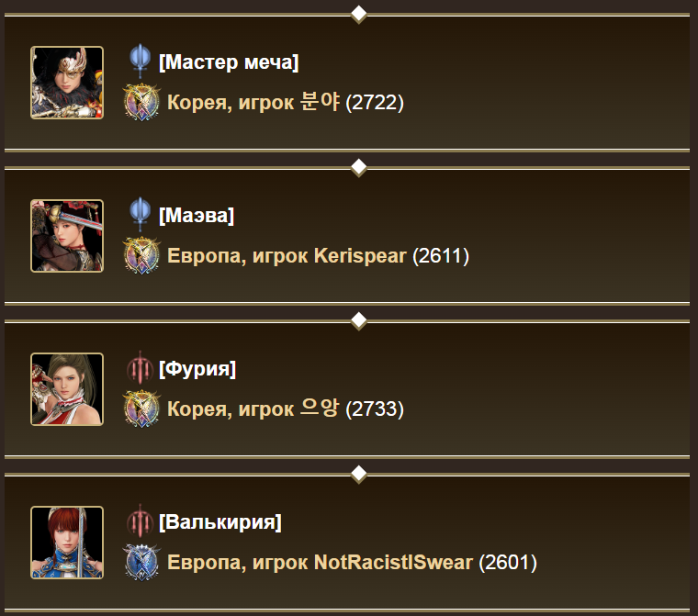Image resolution: width=698 pixels, height=616 pixels.
Task: Select the [Фурия] class title
Action: click(x=197, y=368)
